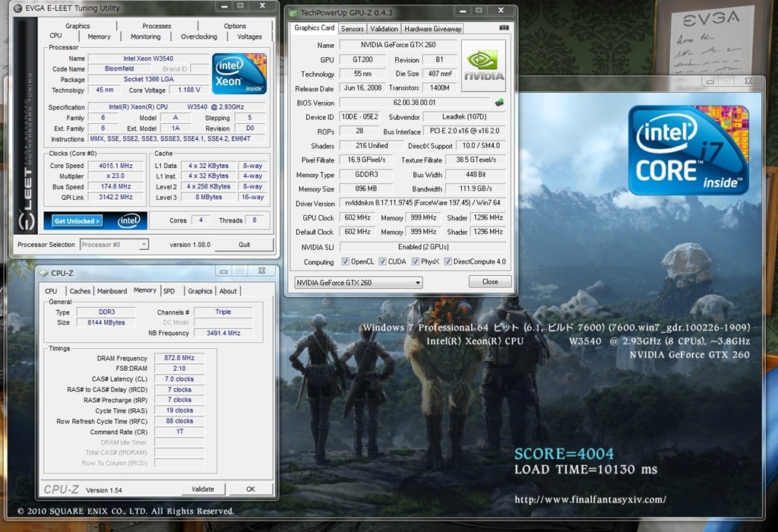Click the green BIOS save chip icon
Viewport: 778px width, 532px height.
tap(499, 103)
